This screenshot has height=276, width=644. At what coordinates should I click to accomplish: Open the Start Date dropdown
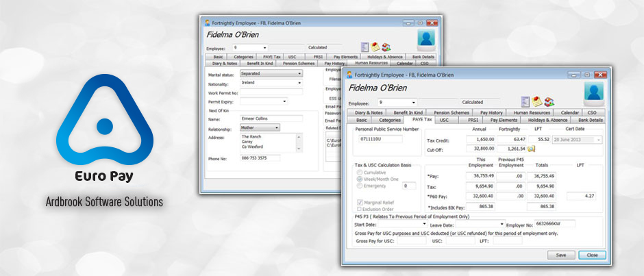(425, 225)
